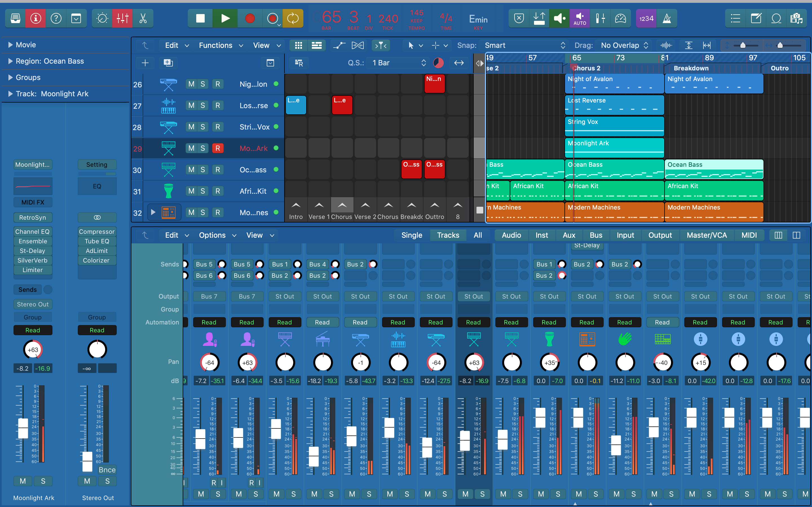The image size is (812, 507).
Task: Click the scissors Editors icon
Action: (143, 18)
